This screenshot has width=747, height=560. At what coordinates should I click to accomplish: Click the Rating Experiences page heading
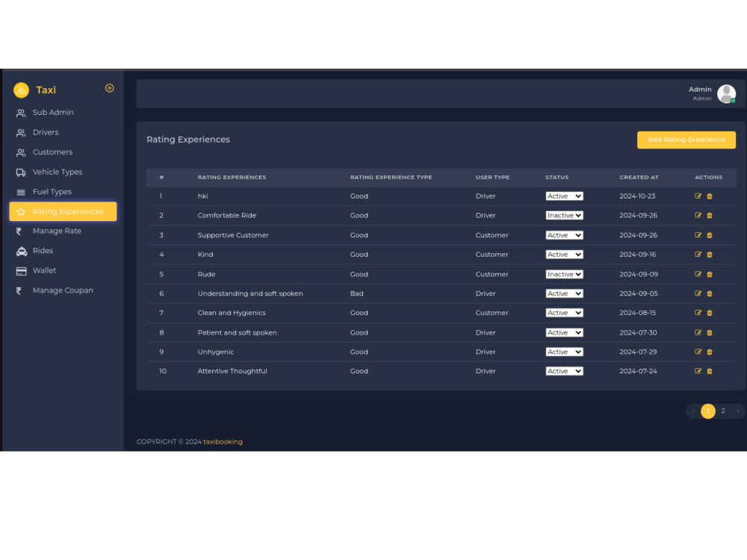[x=188, y=140]
